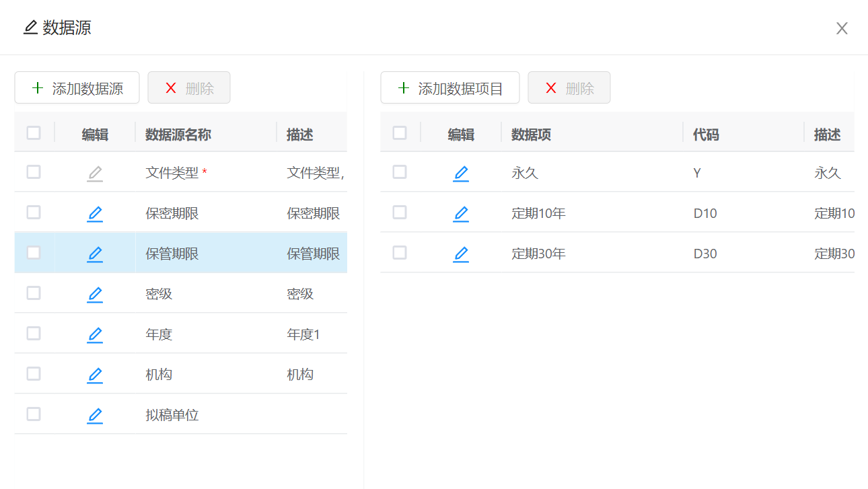Click 删除 button next to 添加数据源
This screenshot has width=868, height=489.
tap(189, 87)
